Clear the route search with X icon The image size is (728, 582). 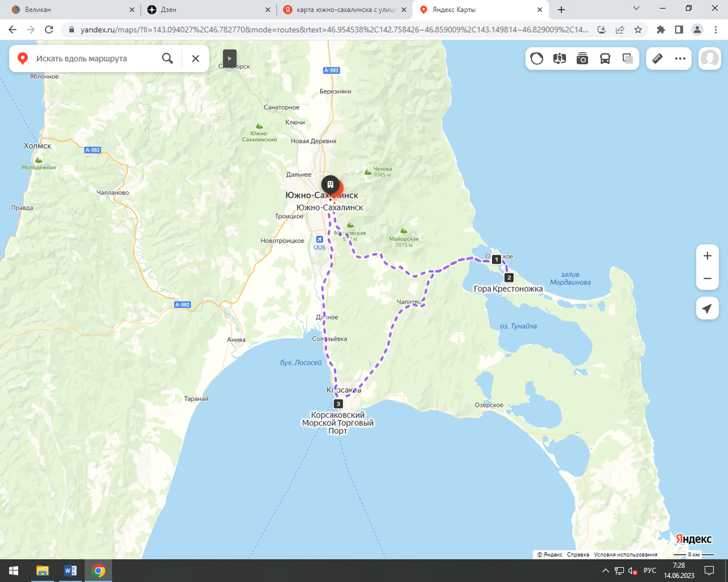[x=195, y=59]
